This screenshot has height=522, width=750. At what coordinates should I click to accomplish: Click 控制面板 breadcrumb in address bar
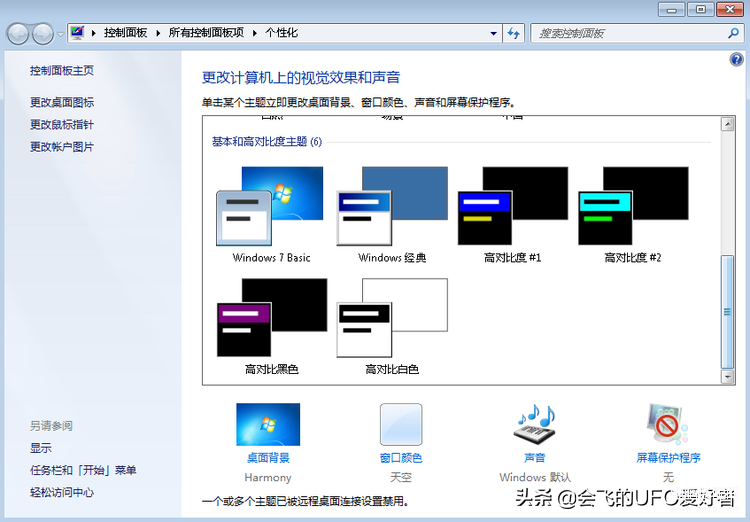125,33
